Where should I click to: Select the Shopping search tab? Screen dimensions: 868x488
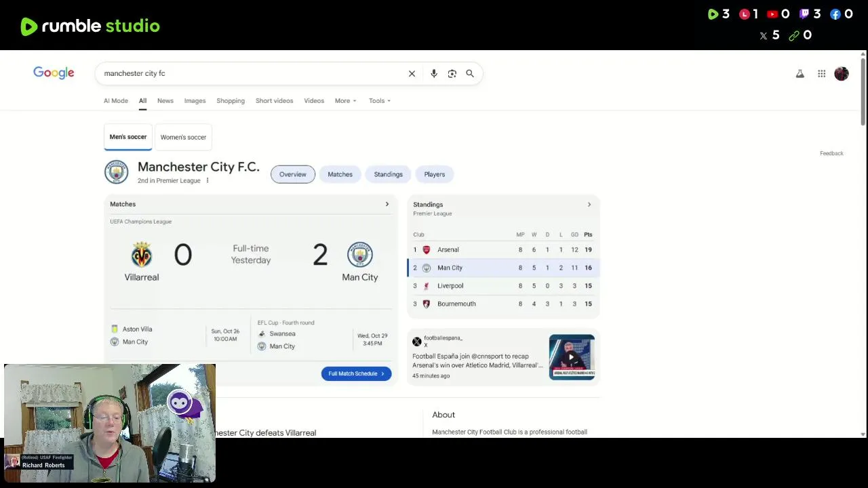(x=231, y=100)
